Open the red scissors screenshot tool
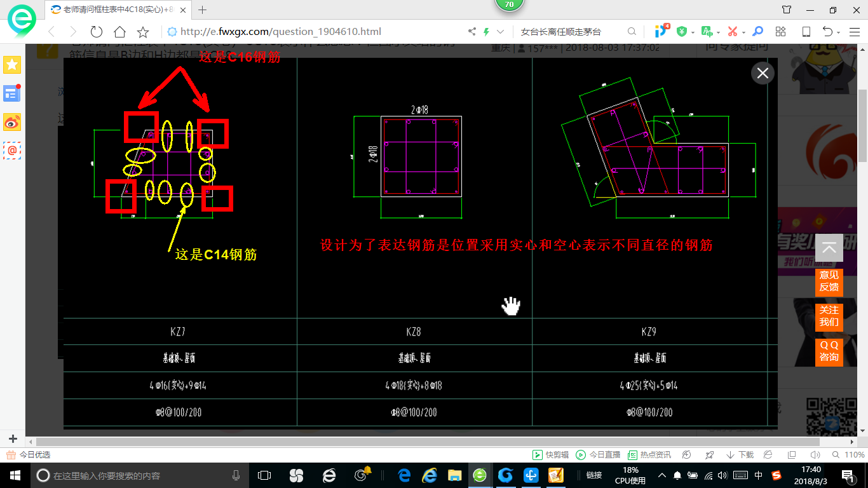868x488 pixels. click(733, 32)
